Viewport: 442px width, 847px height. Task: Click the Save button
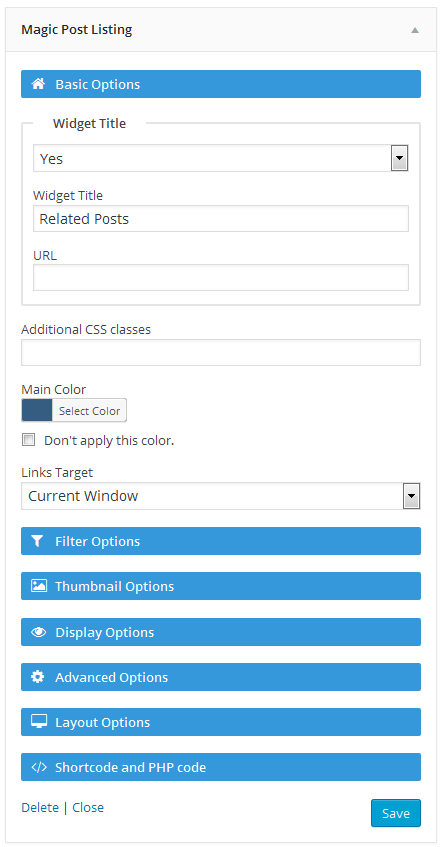pyautogui.click(x=396, y=813)
